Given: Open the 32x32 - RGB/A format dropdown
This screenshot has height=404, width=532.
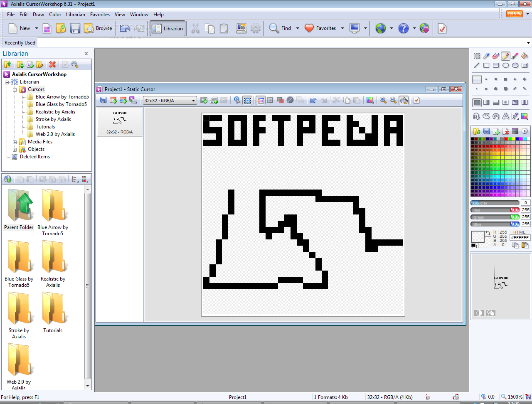Looking at the screenshot, I should [x=170, y=100].
